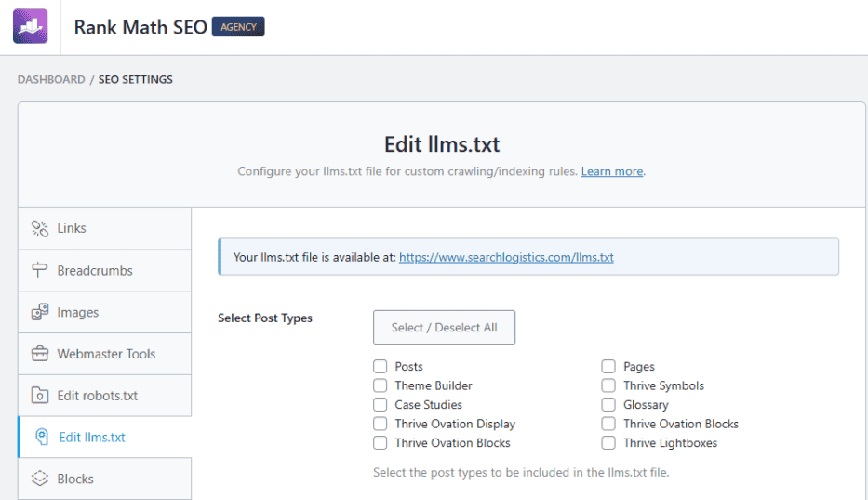
Task: Click the Edit robots.txt folder icon
Action: click(x=40, y=395)
